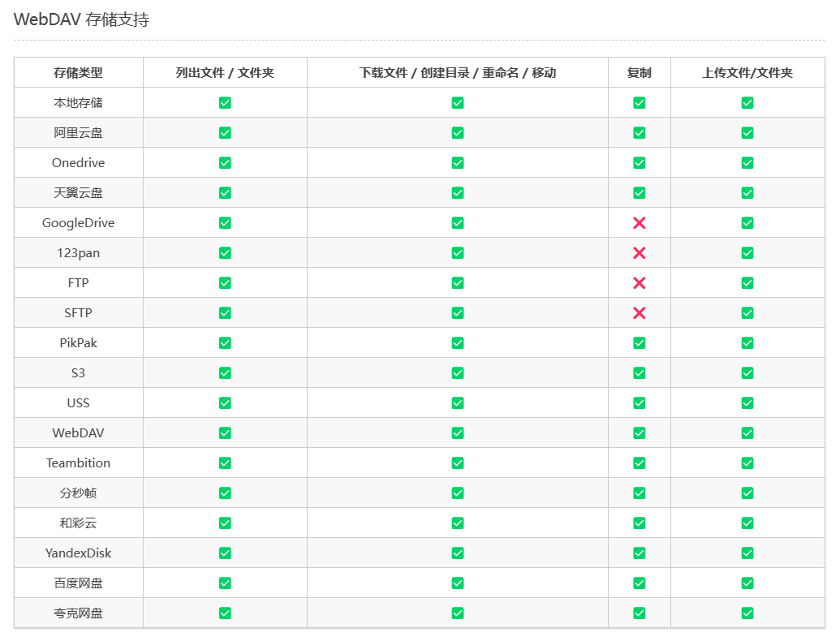Click 百度网盘 check mark in 复制 column
Image resolution: width=840 pixels, height=641 pixels.
639,583
